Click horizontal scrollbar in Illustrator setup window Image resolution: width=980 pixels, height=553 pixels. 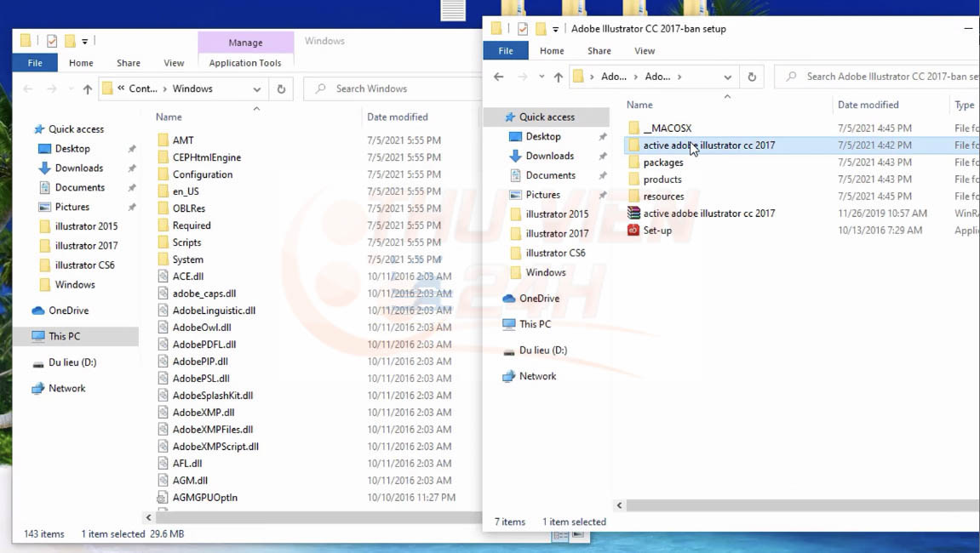point(802,505)
